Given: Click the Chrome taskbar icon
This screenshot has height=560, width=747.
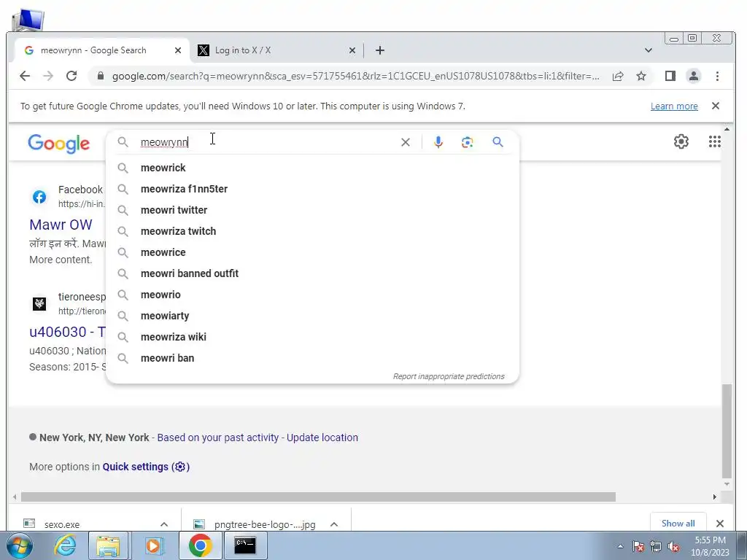Looking at the screenshot, I should pyautogui.click(x=200, y=545).
